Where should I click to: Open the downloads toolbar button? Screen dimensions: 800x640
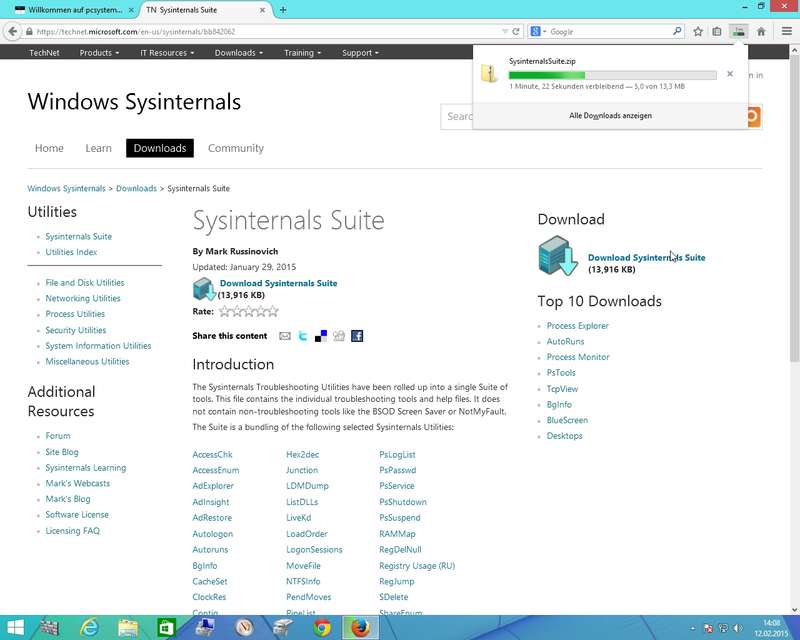point(738,32)
